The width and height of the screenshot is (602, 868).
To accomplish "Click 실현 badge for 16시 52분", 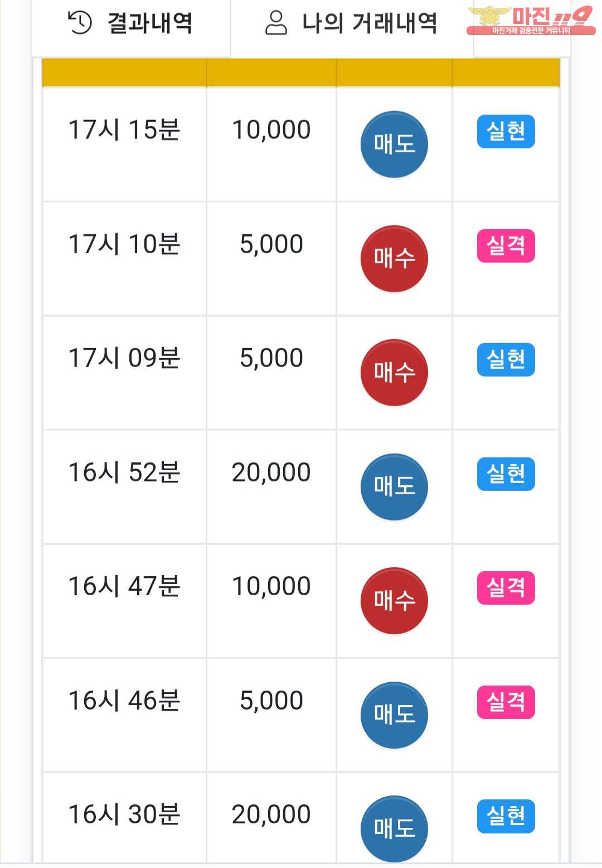I will tap(506, 474).
